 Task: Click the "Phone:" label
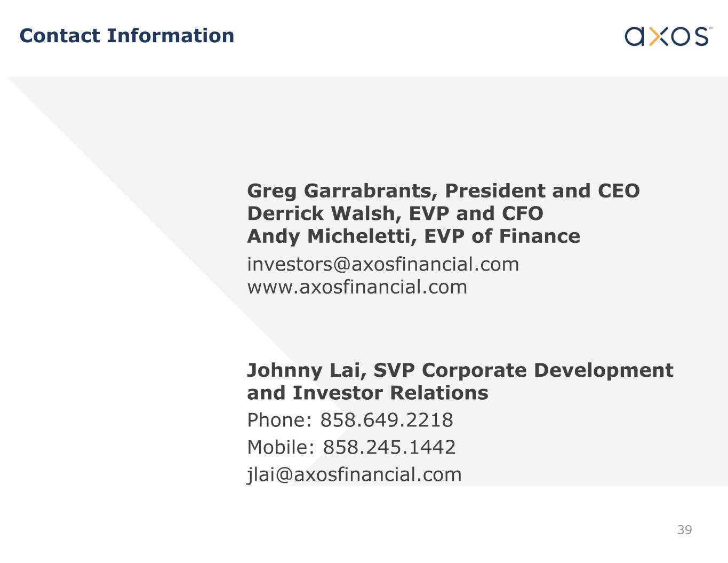point(279,420)
